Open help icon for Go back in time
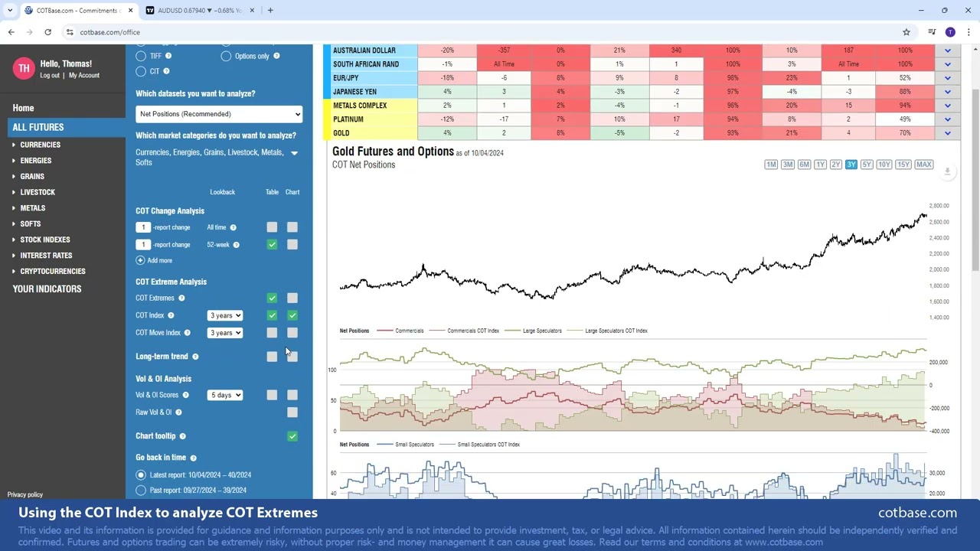The width and height of the screenshot is (980, 551). 193,458
